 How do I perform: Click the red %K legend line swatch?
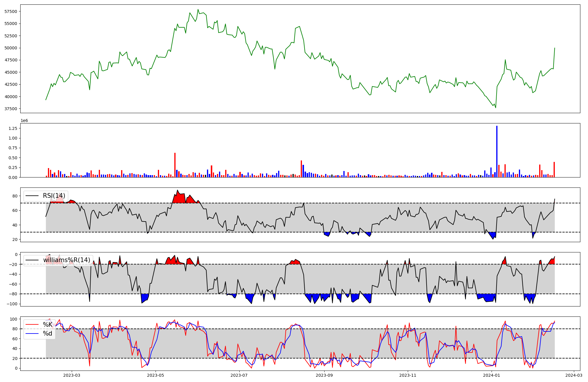pos(32,325)
